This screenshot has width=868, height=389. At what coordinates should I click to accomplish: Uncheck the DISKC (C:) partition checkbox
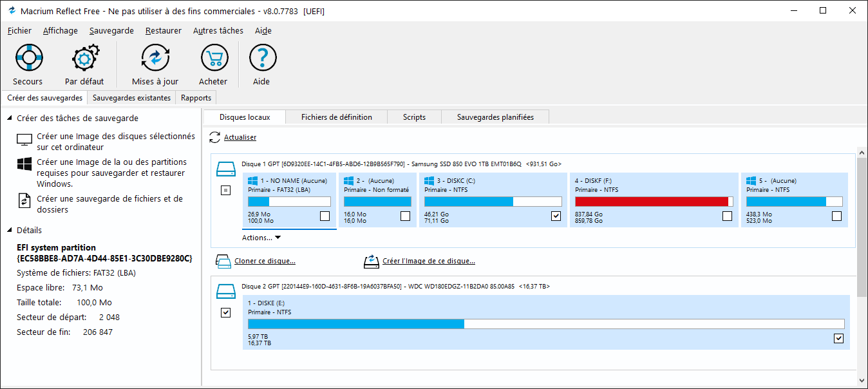tap(556, 216)
